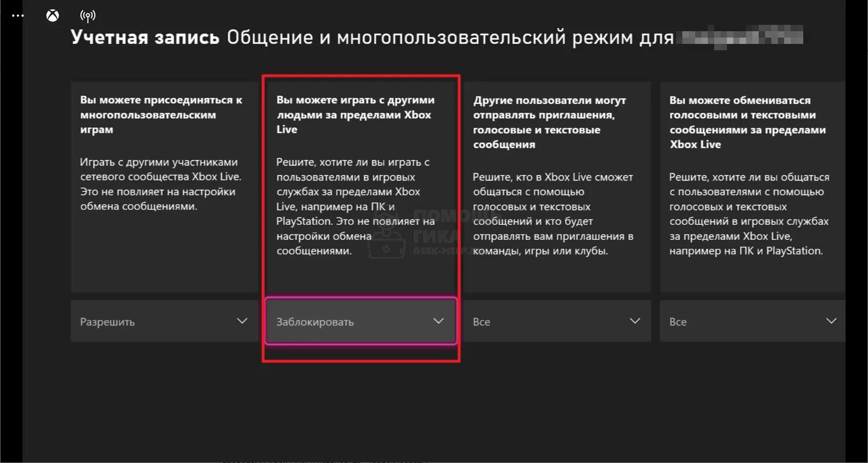Open the Разрешить dropdown for multiplayer games

pos(164,321)
